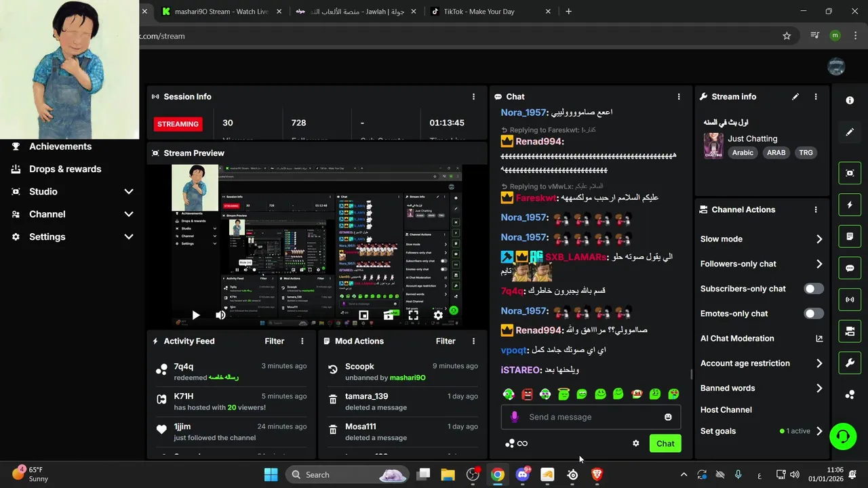Expand Set goals with 1 active
This screenshot has width=868, height=488.
pyautogui.click(x=762, y=431)
